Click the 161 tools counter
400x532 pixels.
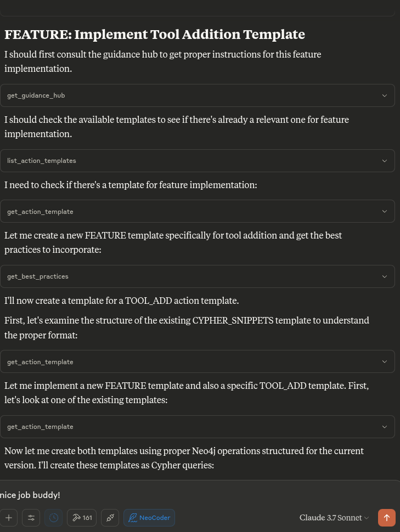click(87, 518)
